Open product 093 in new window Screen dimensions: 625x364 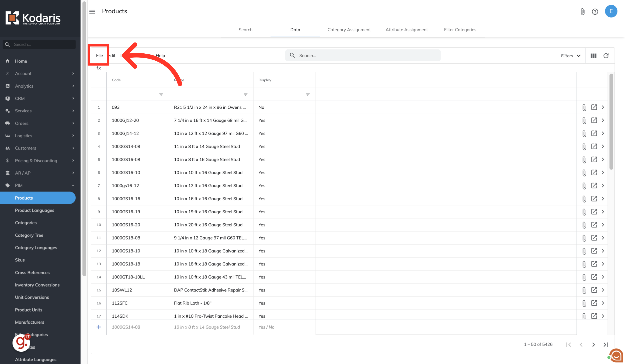(594, 107)
